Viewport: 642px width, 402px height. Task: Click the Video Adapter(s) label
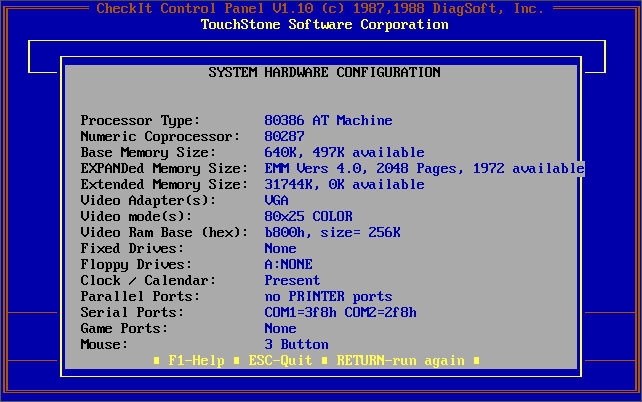coord(148,201)
